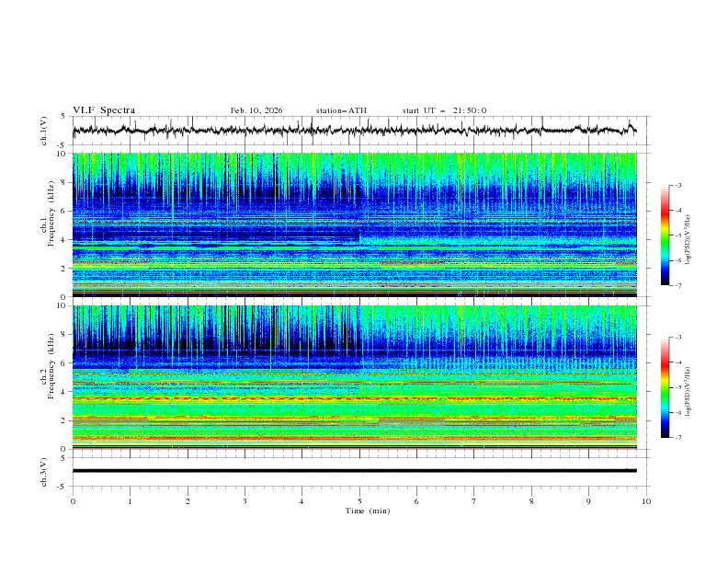The image size is (728, 563).
Task: Click the "station=ATH" label
Action: click(341, 110)
